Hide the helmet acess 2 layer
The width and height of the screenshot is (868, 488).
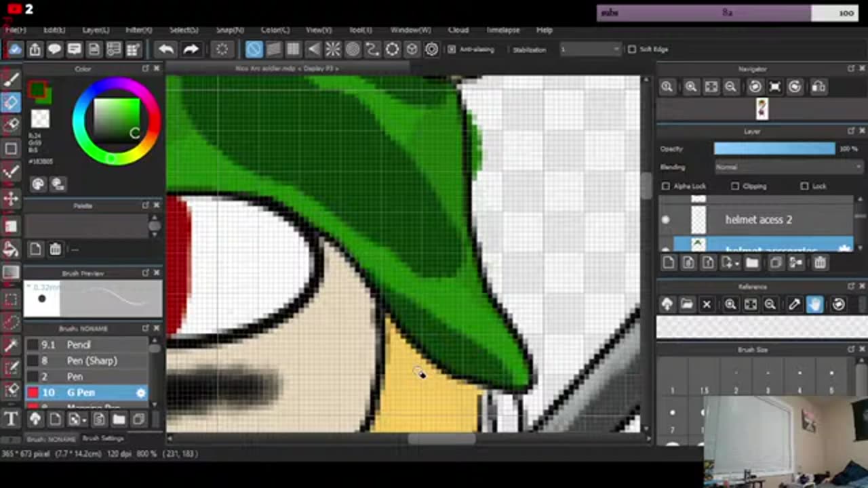point(665,220)
